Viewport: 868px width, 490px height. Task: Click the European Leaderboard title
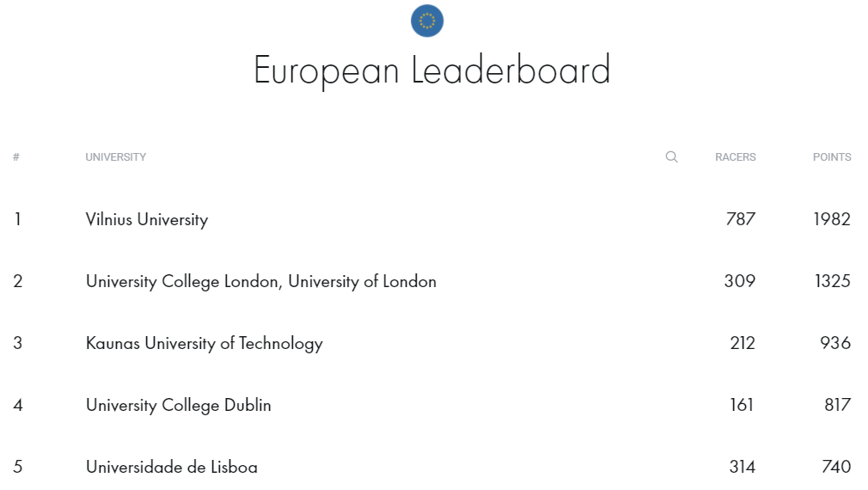pyautogui.click(x=431, y=70)
